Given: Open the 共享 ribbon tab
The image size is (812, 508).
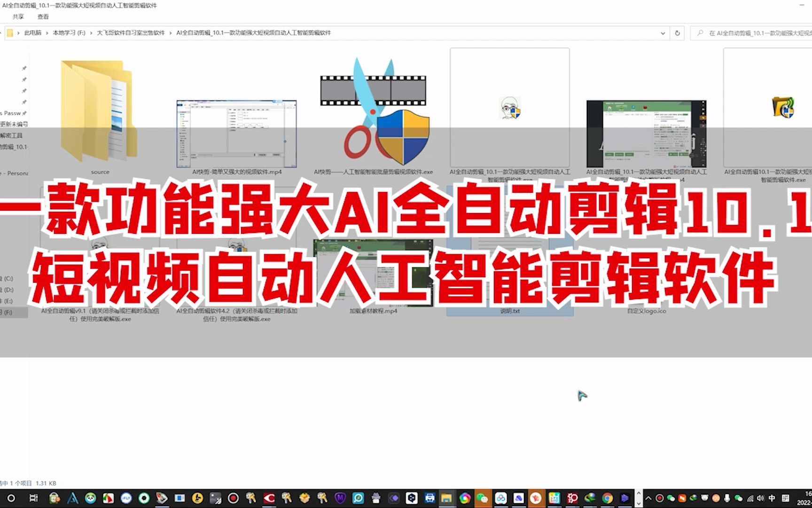Looking at the screenshot, I should click(18, 16).
